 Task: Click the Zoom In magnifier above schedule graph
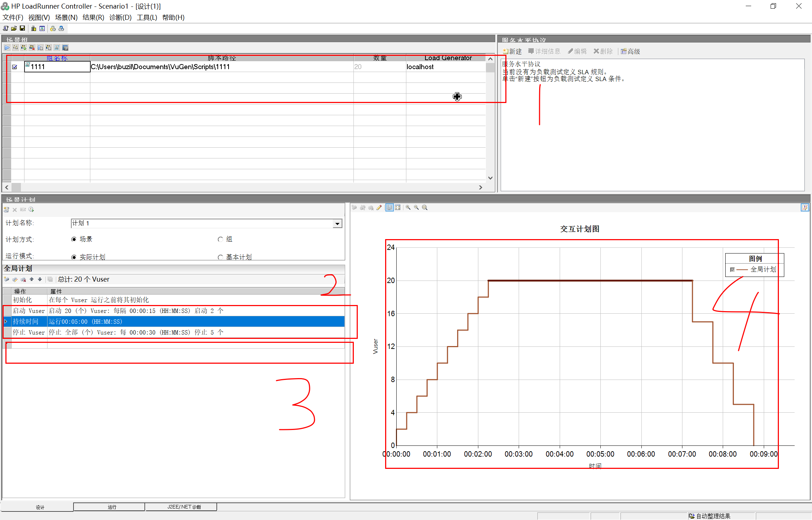click(x=408, y=207)
